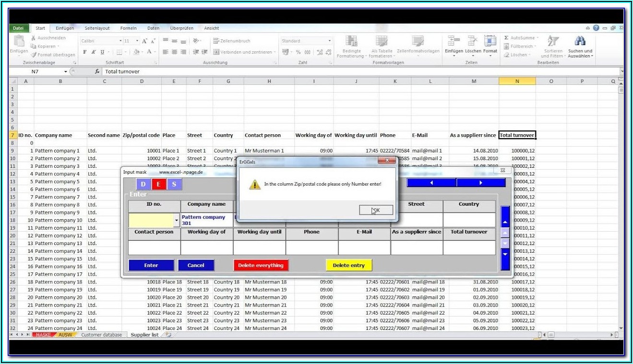633x364 pixels.
Task: Click the Bedingte Formatierung icon
Action: [351, 41]
